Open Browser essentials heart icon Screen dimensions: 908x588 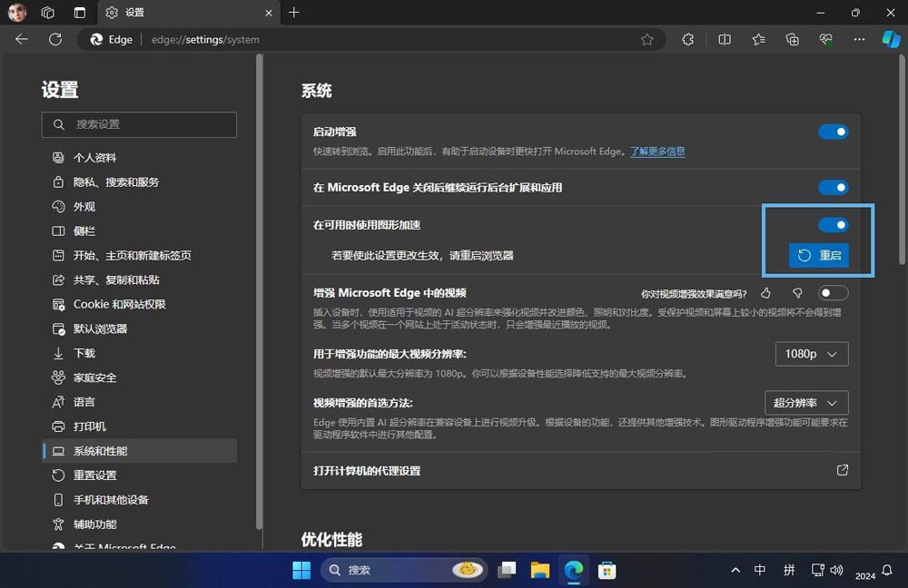825,39
